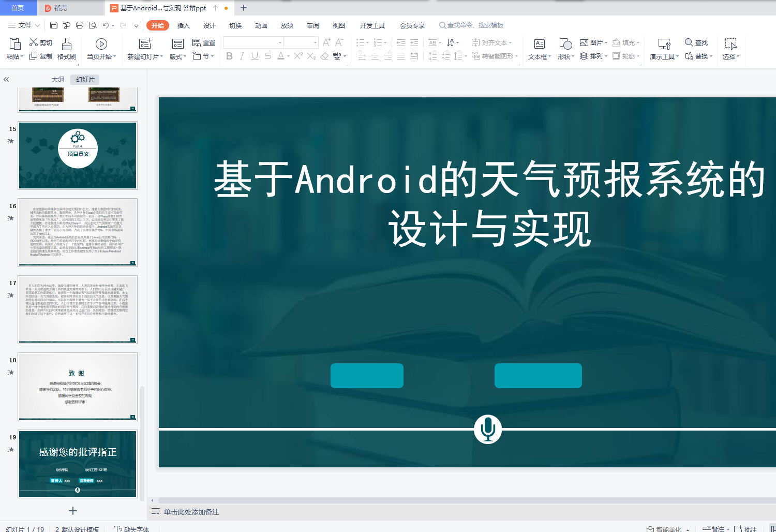This screenshot has height=532, width=776.
Task: Open the font color A button
Action: 280,56
